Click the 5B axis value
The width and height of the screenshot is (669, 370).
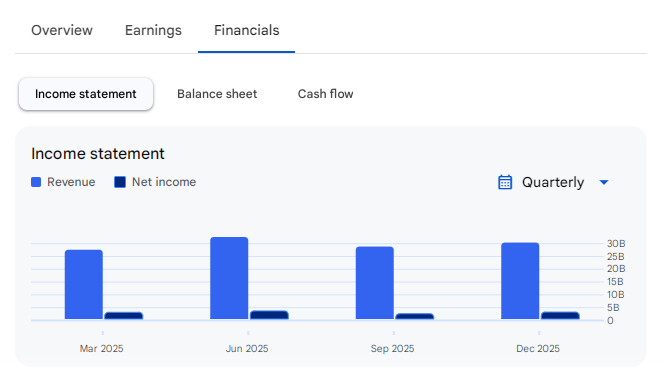[x=613, y=308]
